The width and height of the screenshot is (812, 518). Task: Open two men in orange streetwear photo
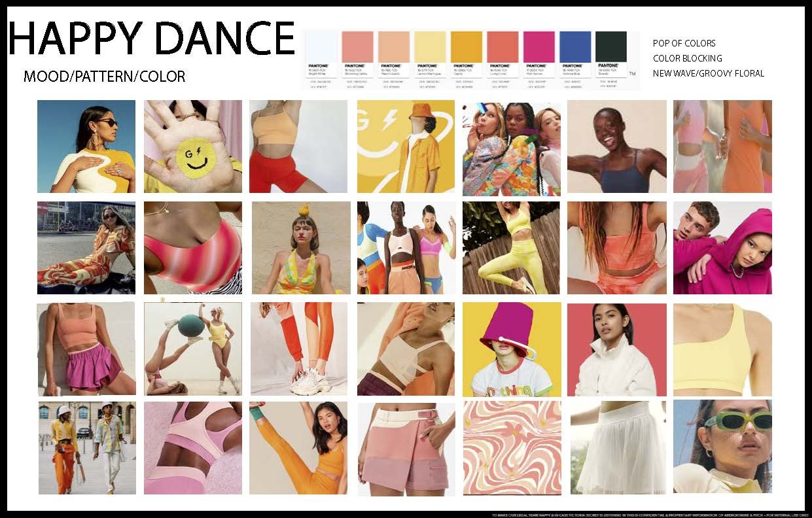pos(86,448)
